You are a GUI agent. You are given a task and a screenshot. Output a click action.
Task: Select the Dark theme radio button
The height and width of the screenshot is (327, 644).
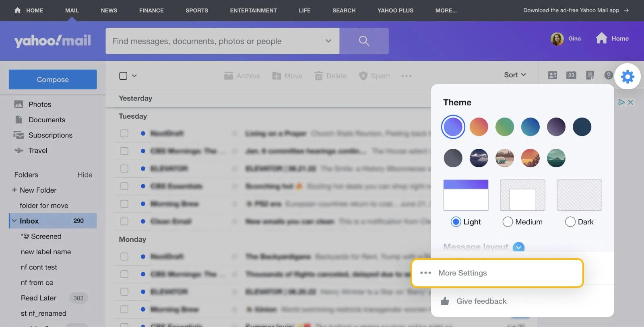coord(570,222)
